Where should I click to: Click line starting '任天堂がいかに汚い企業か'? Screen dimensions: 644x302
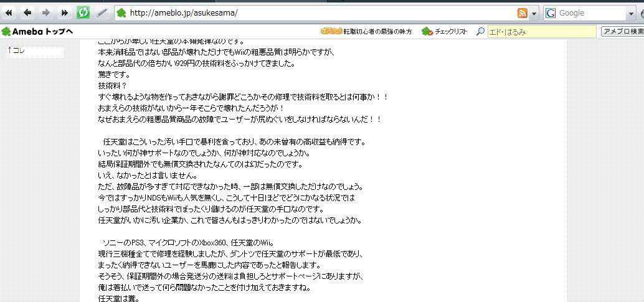230,220
